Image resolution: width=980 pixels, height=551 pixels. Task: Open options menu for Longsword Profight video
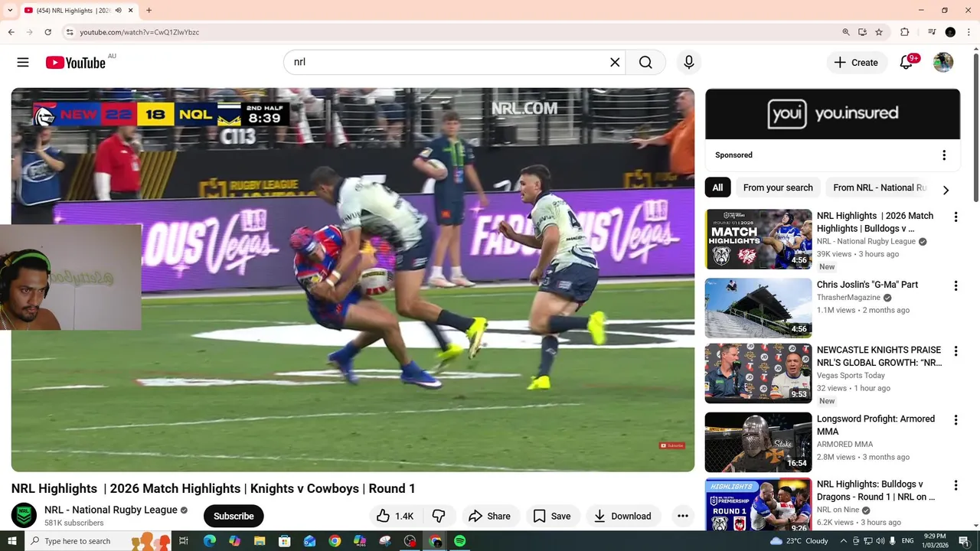955,420
